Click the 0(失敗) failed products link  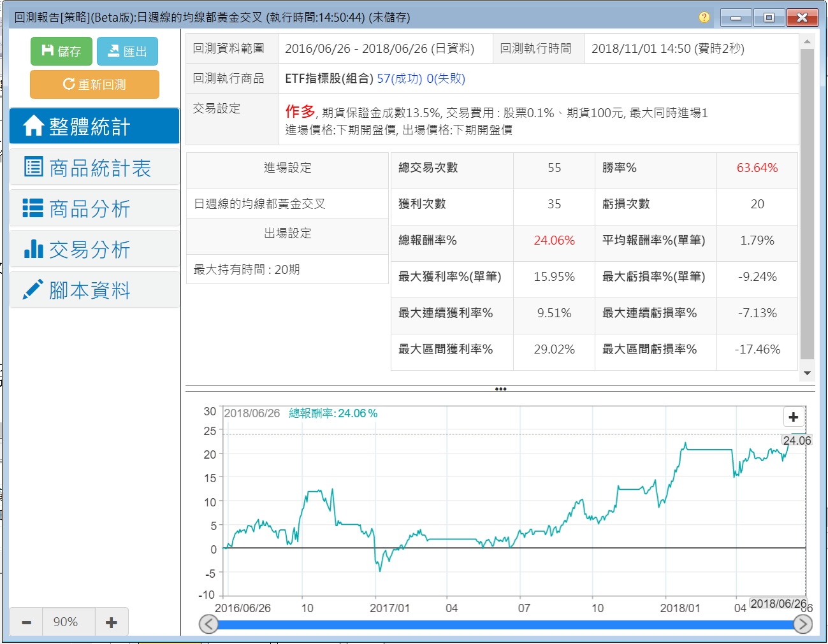coord(446,78)
